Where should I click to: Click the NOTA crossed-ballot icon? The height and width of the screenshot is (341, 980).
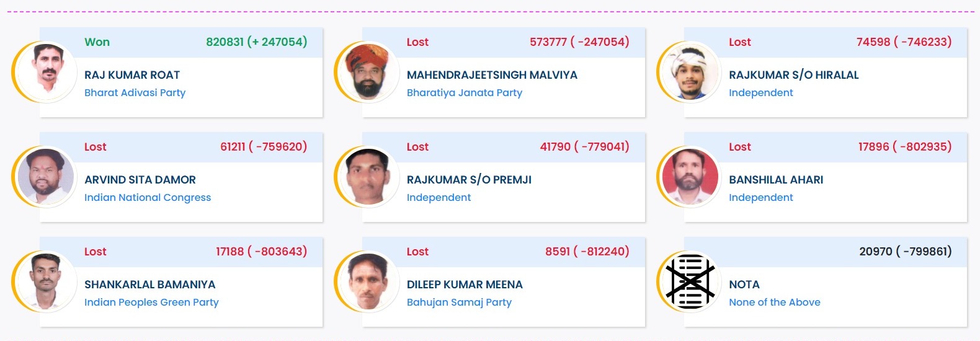coord(690,281)
